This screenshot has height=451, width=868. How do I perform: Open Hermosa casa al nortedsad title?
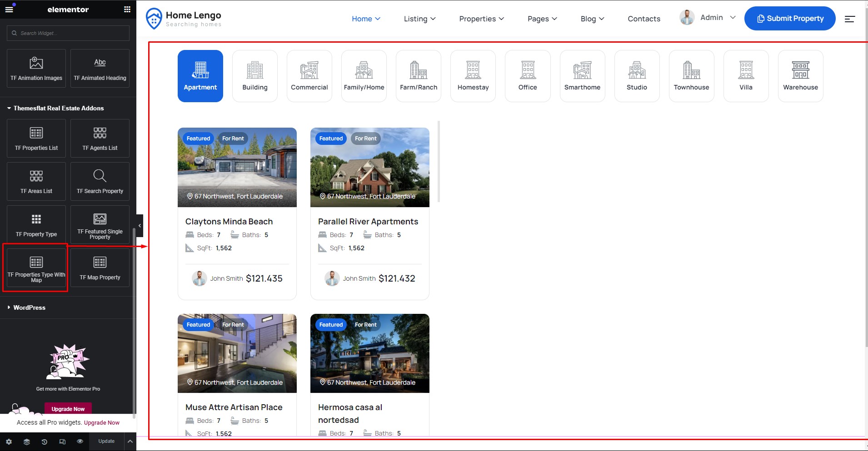pos(350,414)
